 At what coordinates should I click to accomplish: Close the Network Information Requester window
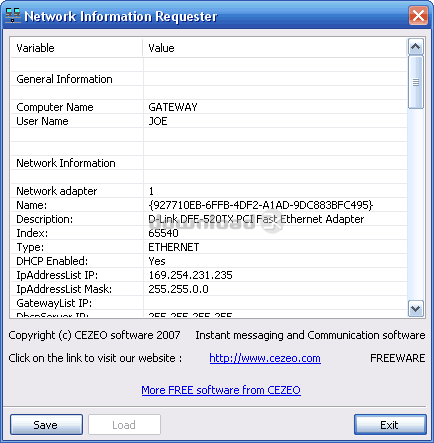point(418,15)
